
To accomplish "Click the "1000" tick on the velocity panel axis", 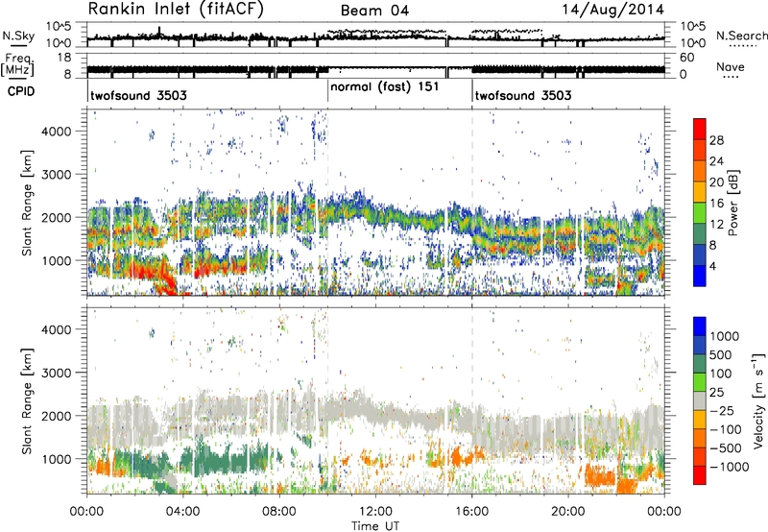I will pos(56,459).
